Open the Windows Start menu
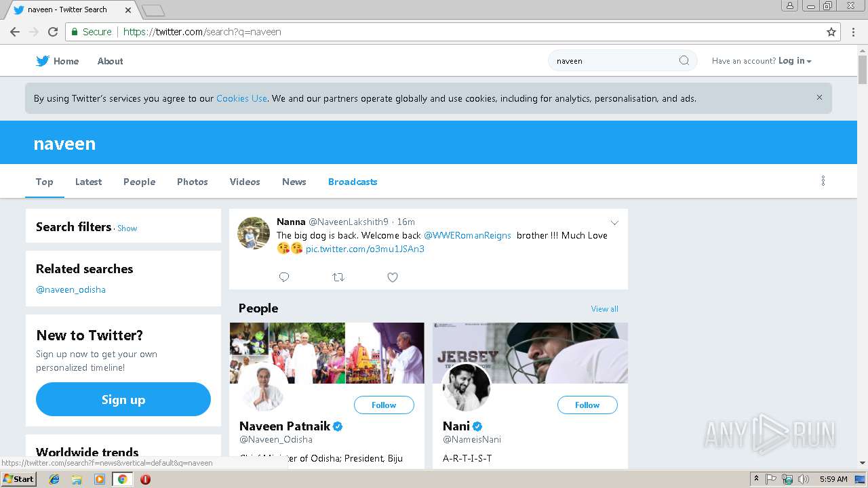This screenshot has width=868, height=488. click(18, 479)
